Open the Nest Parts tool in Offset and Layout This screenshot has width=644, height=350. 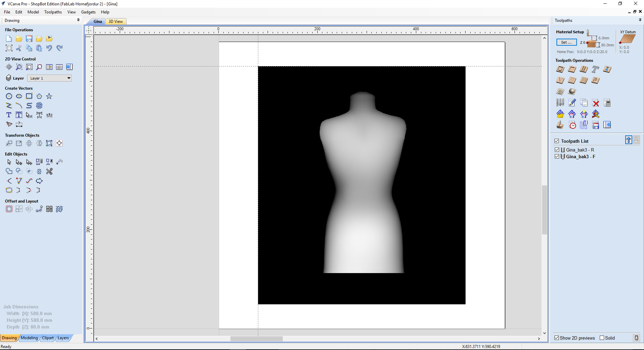coord(59,209)
